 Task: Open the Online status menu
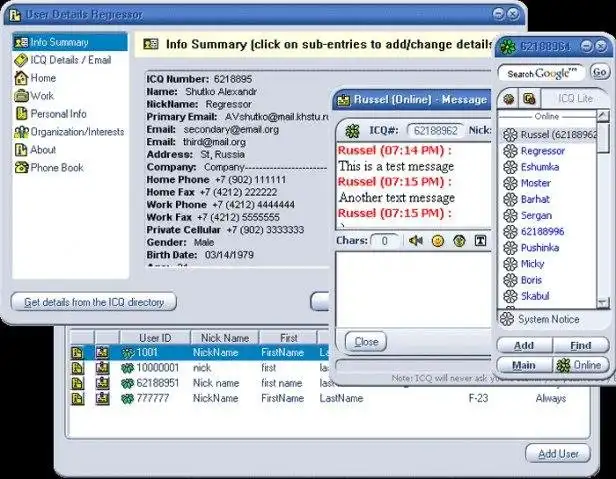point(581,365)
